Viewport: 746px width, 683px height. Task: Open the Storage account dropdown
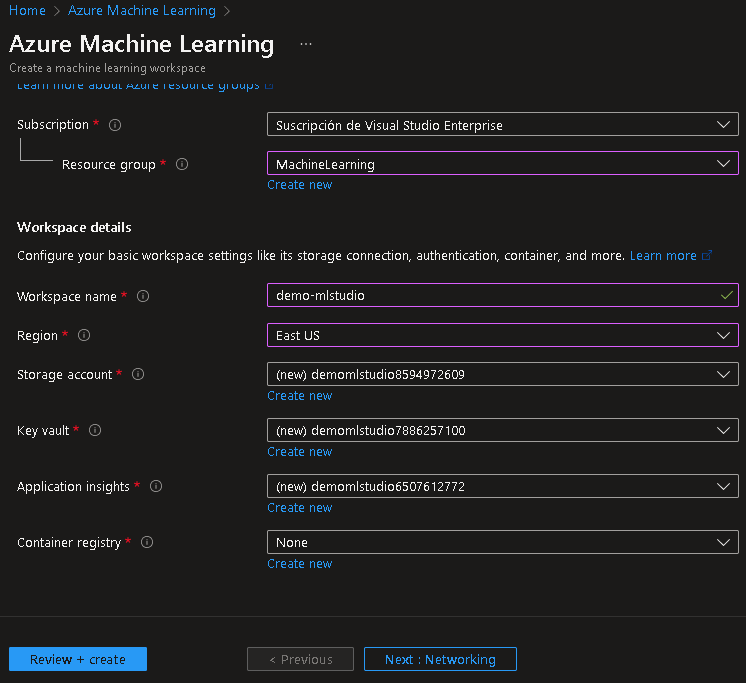point(502,374)
